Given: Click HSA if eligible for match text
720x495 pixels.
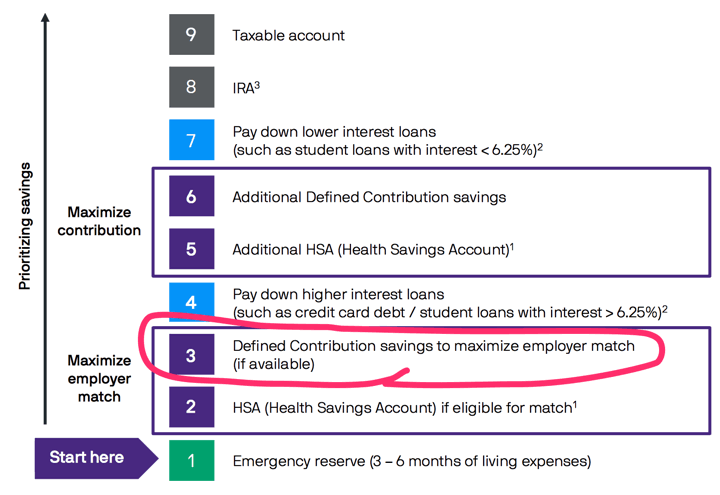Looking at the screenshot, I should (x=402, y=408).
